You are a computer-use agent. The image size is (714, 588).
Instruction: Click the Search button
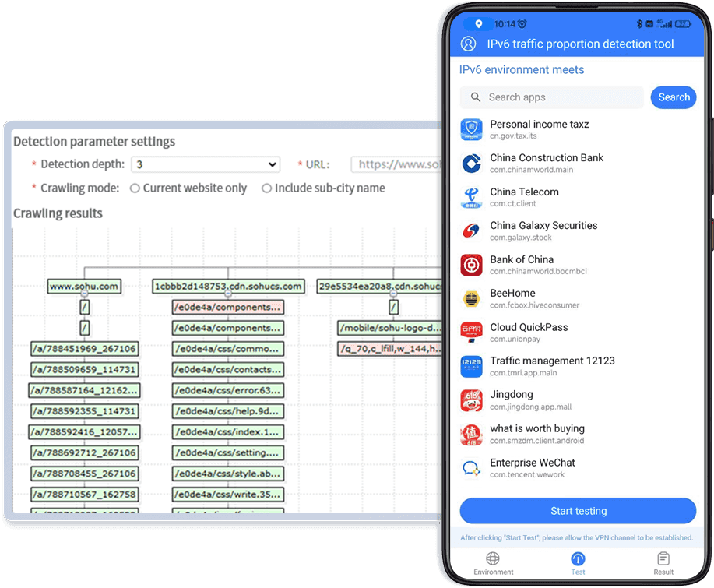pos(674,97)
